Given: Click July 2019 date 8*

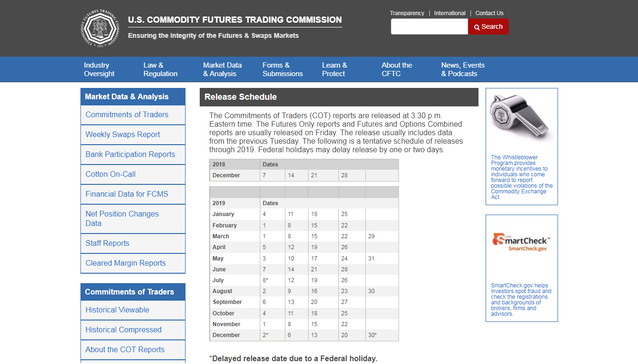Looking at the screenshot, I should click(266, 280).
